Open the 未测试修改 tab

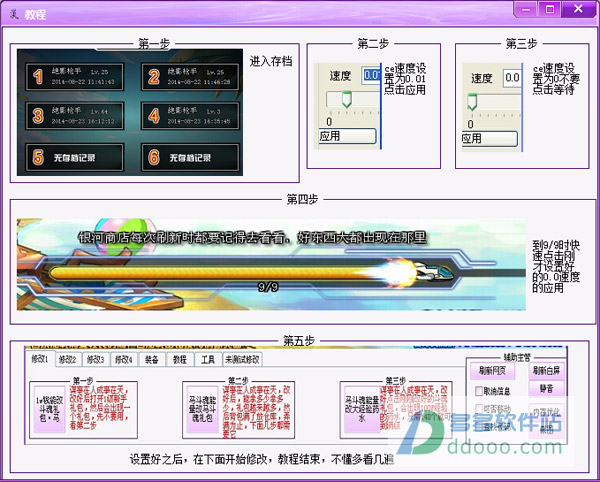coord(243,360)
